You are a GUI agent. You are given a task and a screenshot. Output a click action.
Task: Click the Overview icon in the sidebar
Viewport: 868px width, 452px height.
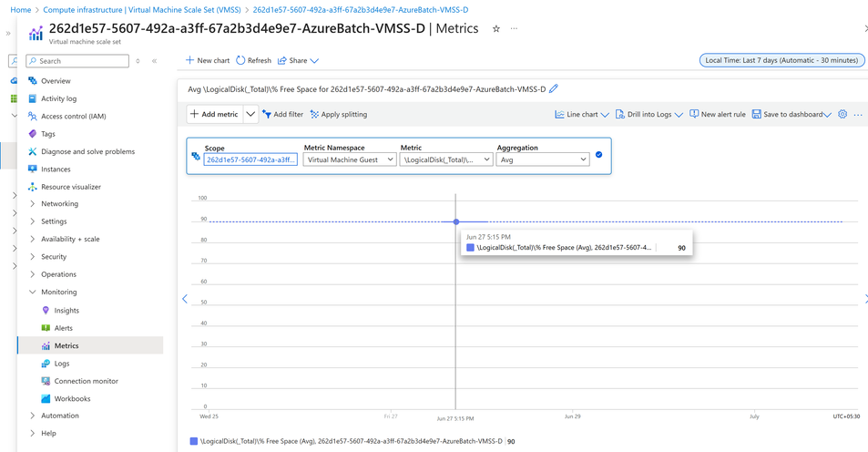[32, 81]
